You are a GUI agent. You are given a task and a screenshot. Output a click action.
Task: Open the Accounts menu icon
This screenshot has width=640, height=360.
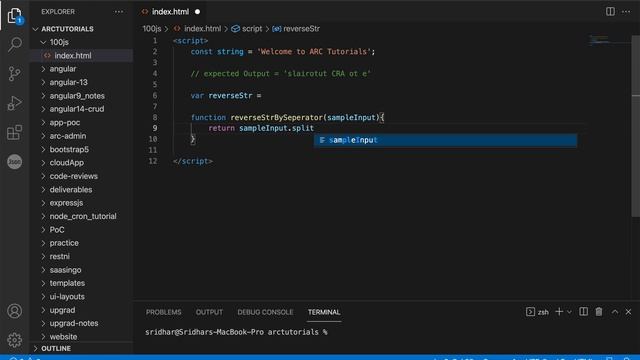(15, 311)
